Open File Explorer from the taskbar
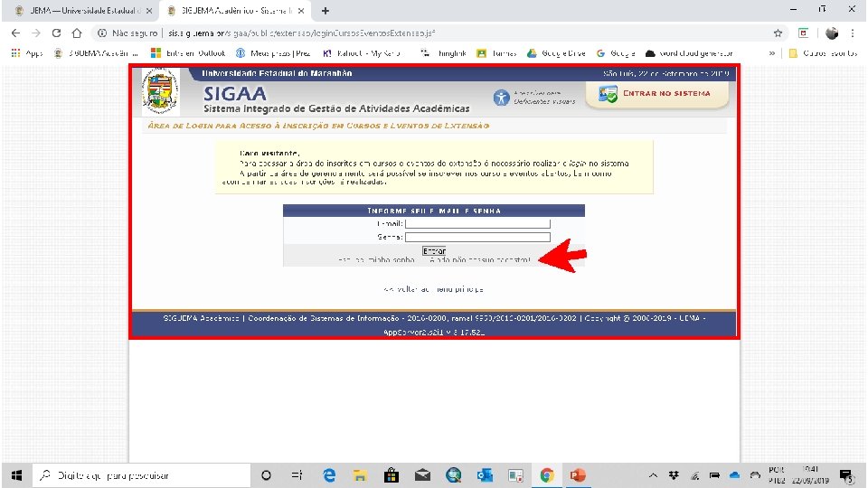Viewport: 868px width, 488px height. [360, 475]
